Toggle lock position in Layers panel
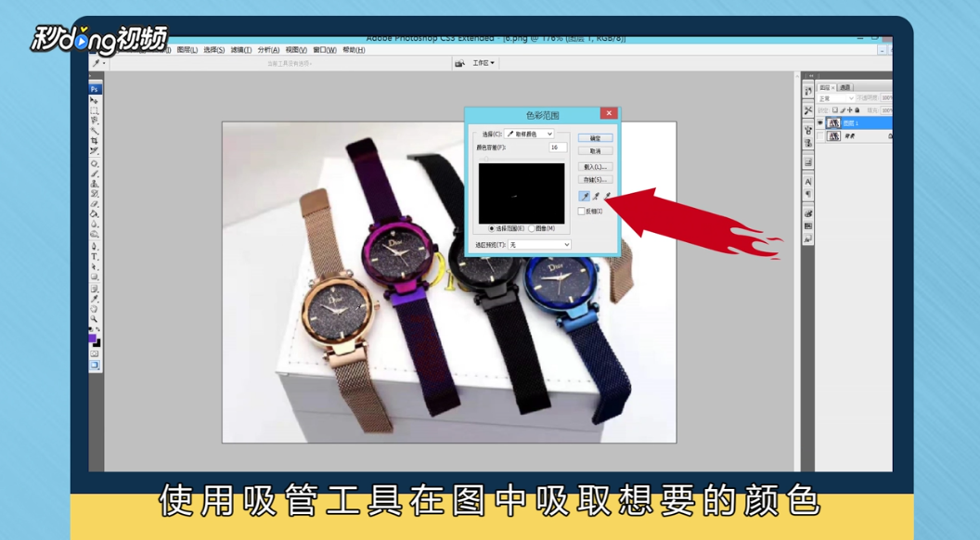This screenshot has height=540, width=980. point(850,110)
